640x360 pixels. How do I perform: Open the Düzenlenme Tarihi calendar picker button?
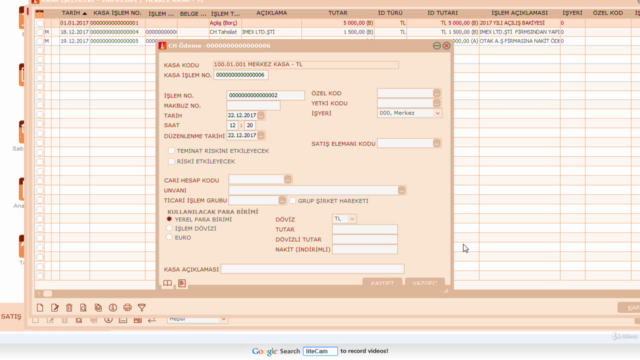[x=261, y=135]
